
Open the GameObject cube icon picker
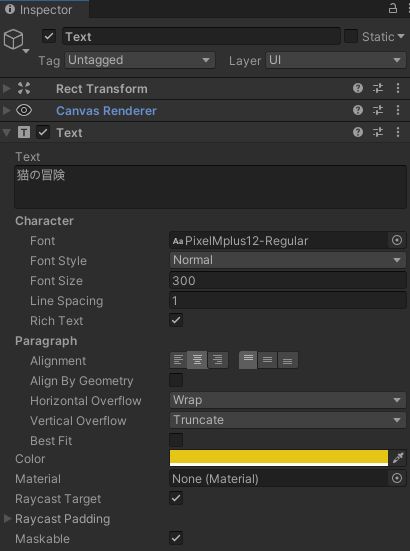pos(16,40)
